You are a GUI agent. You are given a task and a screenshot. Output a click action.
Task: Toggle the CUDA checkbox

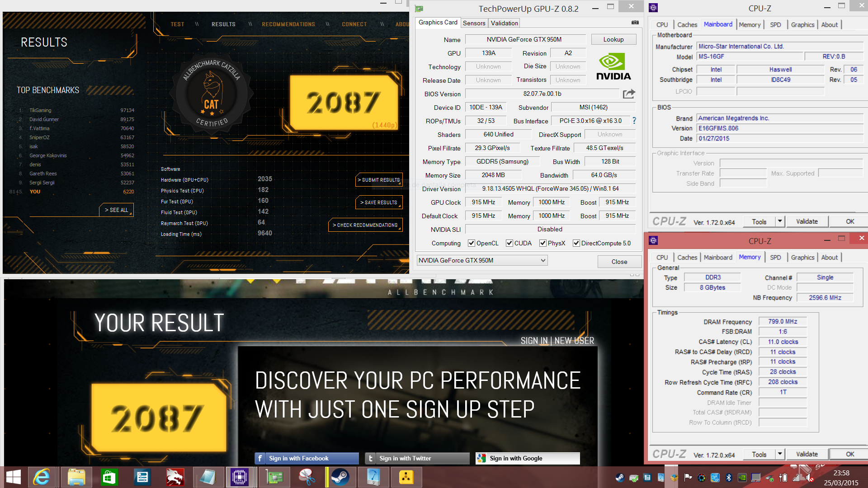(x=509, y=243)
